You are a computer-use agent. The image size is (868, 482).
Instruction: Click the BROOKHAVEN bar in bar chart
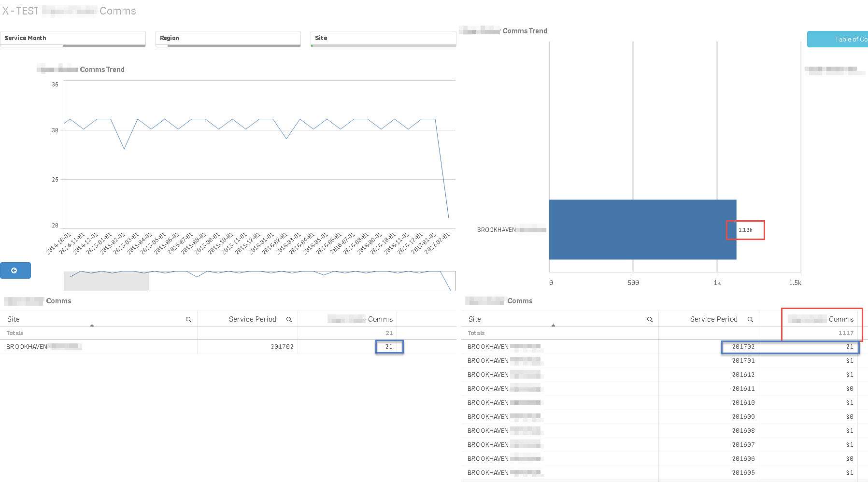(642, 229)
